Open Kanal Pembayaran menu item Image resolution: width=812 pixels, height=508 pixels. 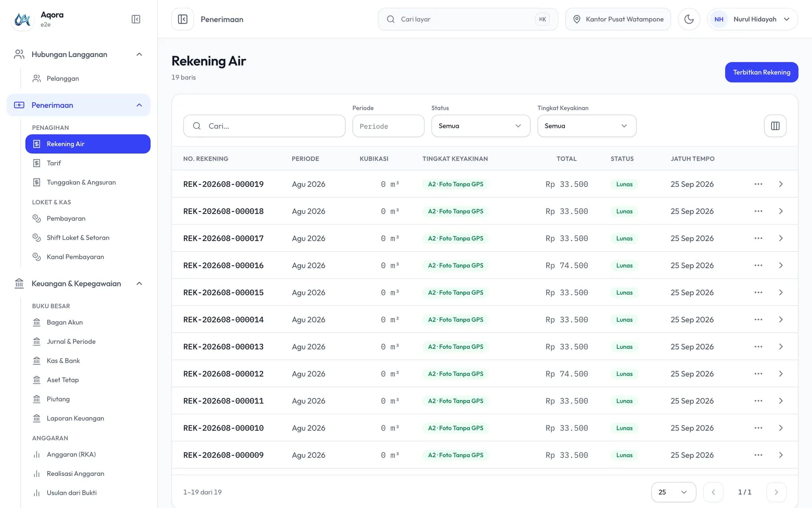pos(88,257)
